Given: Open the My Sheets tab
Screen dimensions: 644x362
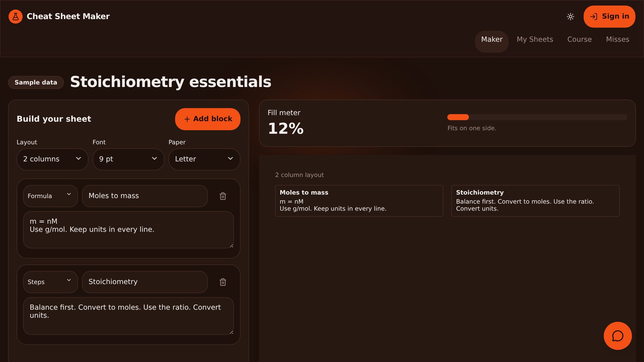Looking at the screenshot, I should (x=535, y=39).
